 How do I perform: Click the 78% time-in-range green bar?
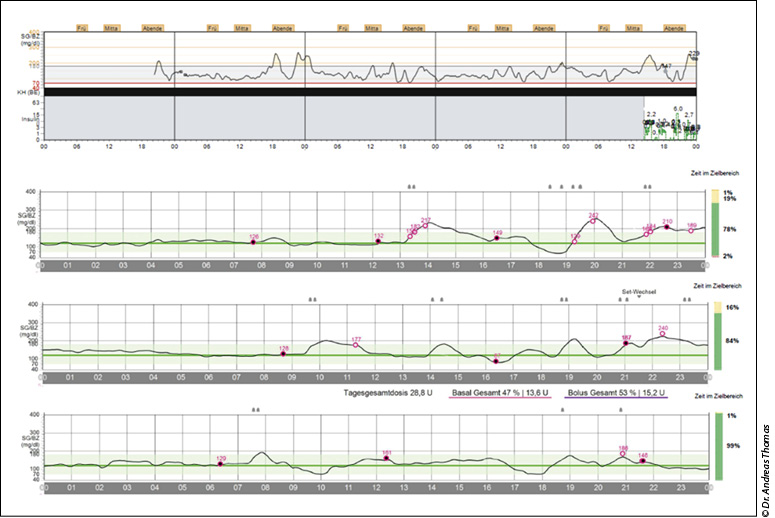(715, 229)
